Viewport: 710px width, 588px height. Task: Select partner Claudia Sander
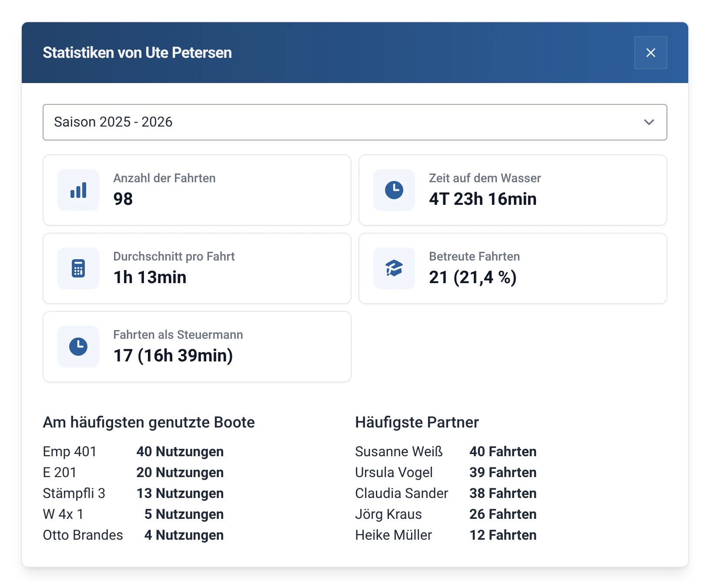pos(402,493)
